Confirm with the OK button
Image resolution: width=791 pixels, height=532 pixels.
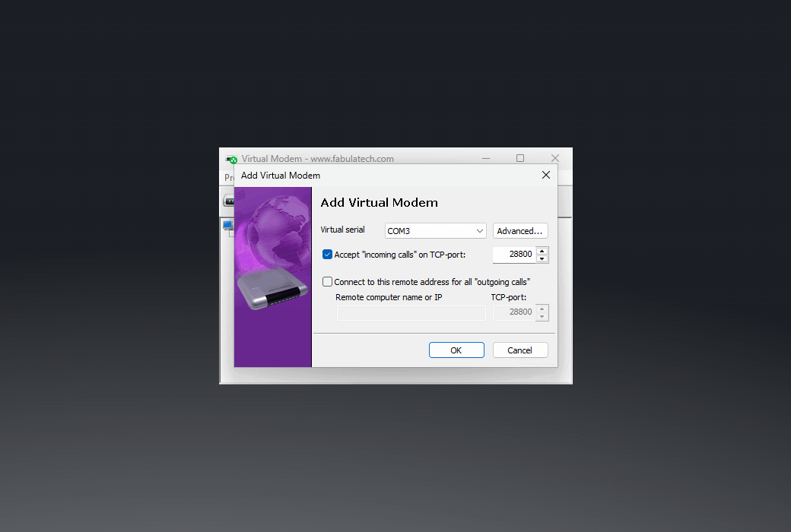tap(456, 350)
